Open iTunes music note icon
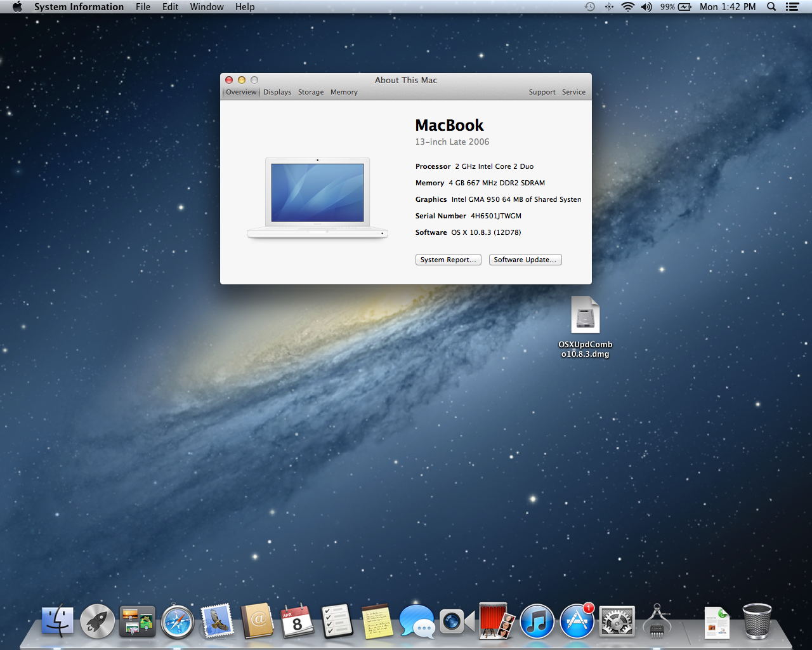The width and height of the screenshot is (812, 650). pos(537,621)
